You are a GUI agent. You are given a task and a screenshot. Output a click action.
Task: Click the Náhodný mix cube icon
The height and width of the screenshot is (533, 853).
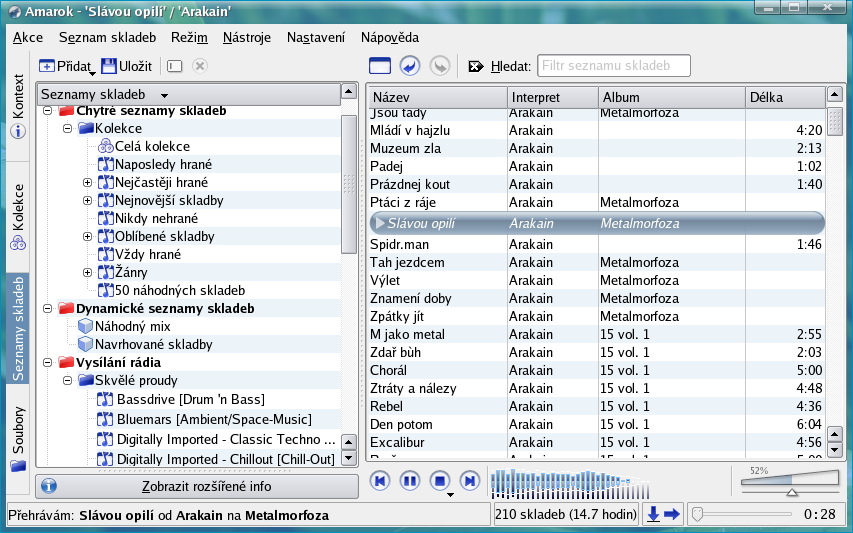click(85, 326)
